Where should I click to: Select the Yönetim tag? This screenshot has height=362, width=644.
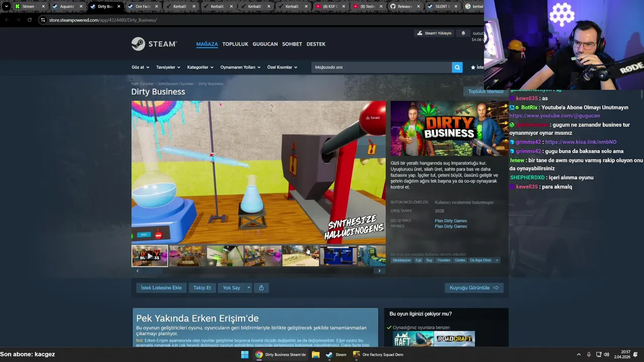pyautogui.click(x=443, y=260)
